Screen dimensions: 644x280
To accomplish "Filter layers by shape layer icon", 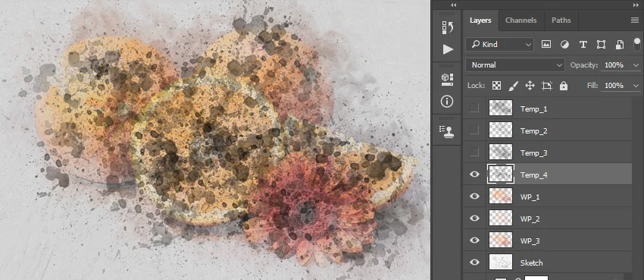I will click(x=602, y=45).
